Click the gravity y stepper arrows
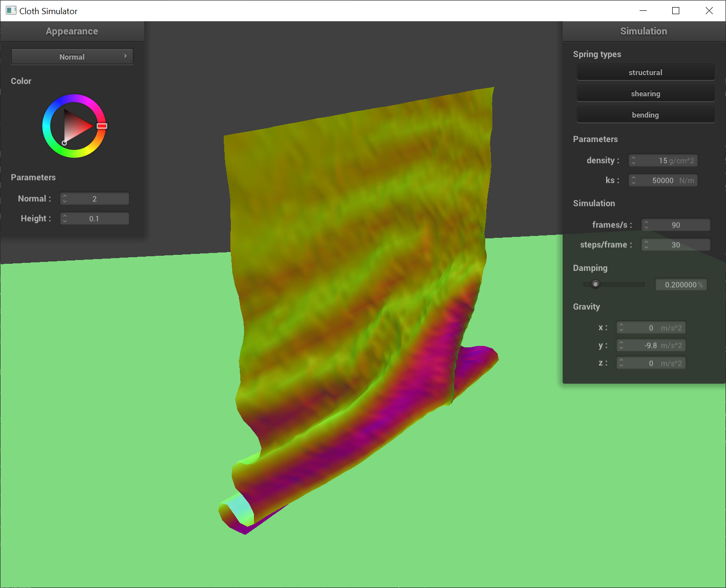726x588 pixels. [621, 345]
